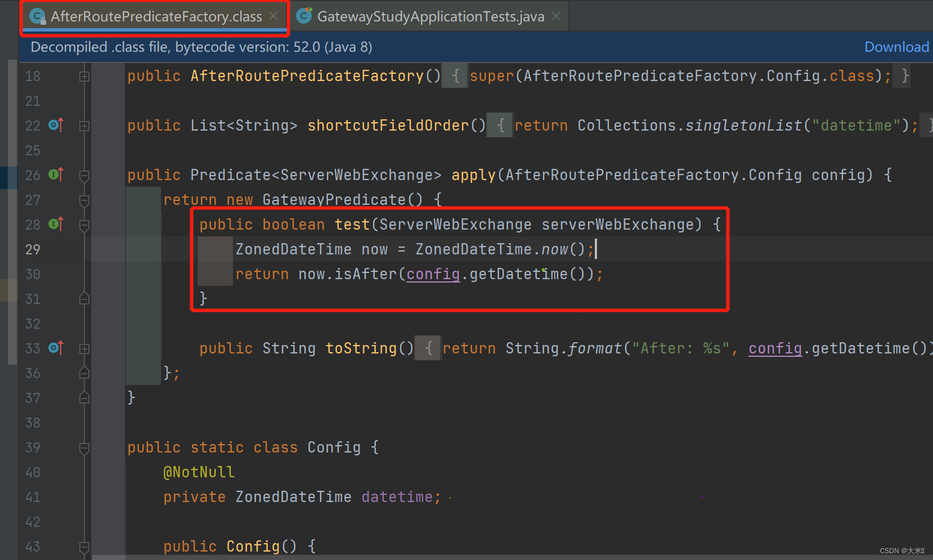Screen dimensions: 933x560
Task: Click the ZonedDateTime.now() call on line 29
Action: click(501, 249)
